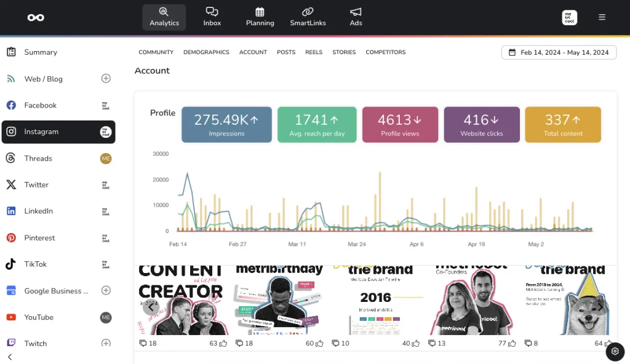Click the comment icon showing 10
The width and height of the screenshot is (630, 364).
335,343
